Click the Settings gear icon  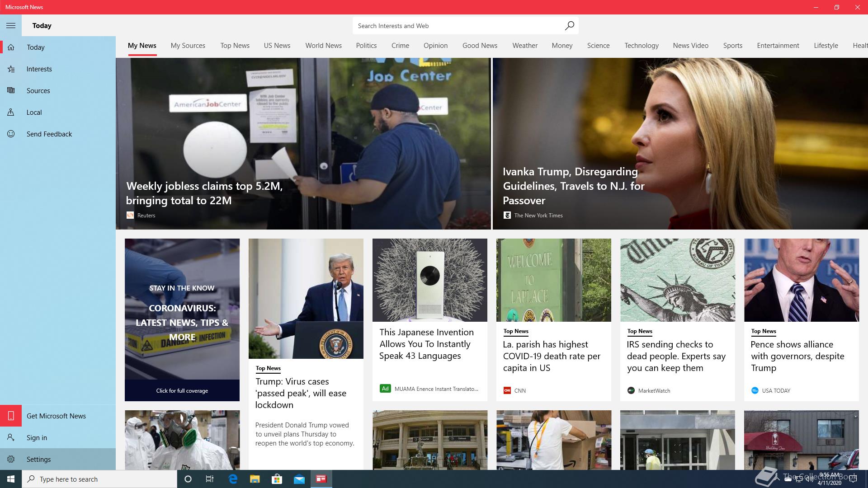[x=11, y=460]
